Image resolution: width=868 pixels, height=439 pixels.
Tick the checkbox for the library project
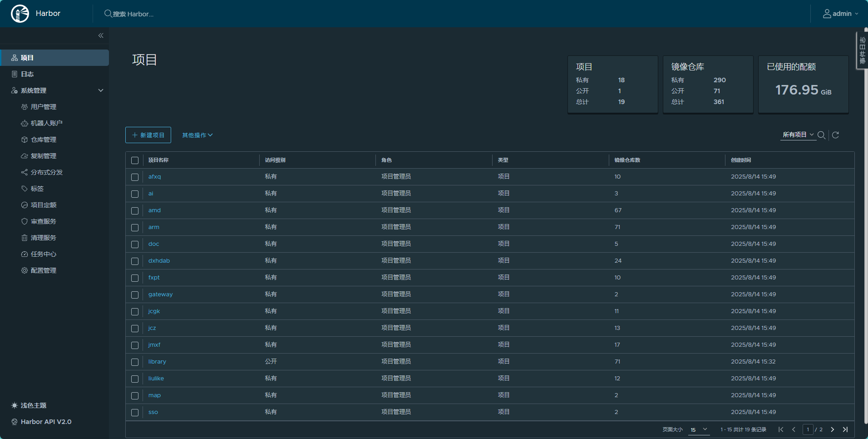pyautogui.click(x=135, y=362)
